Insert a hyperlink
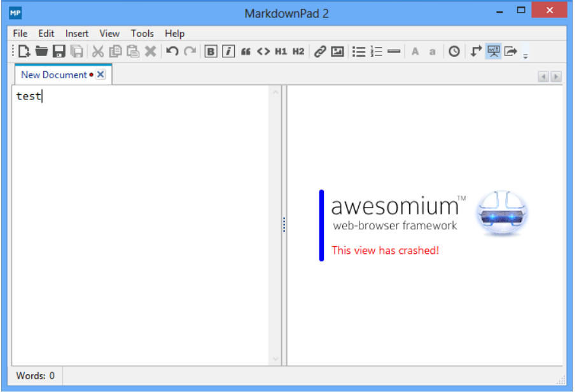 click(320, 52)
